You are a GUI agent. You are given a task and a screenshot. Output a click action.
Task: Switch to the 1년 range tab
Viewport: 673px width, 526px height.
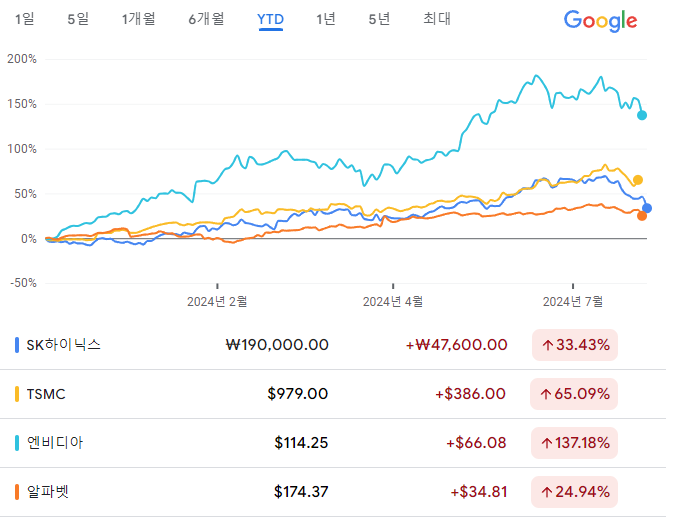(x=326, y=19)
